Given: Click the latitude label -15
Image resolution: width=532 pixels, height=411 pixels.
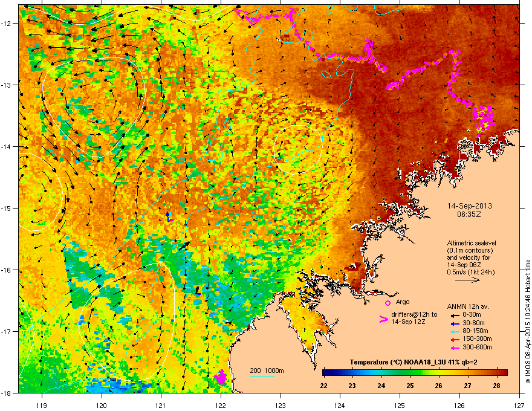Looking at the screenshot, I should 6,208.
